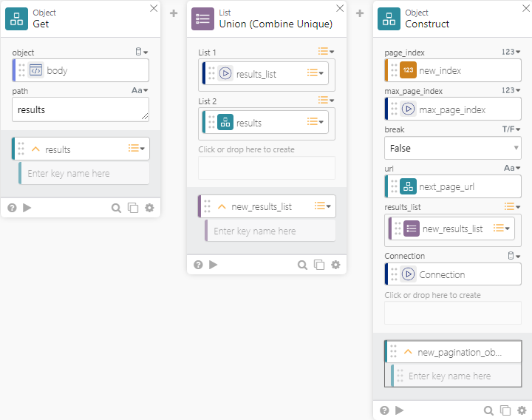This screenshot has width=532, height=420.
Task: Open the break False dropdown
Action: click(452, 148)
